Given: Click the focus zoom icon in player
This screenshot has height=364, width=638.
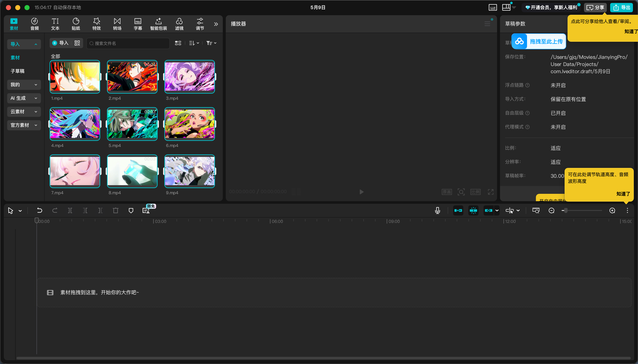Looking at the screenshot, I should click(x=461, y=192).
